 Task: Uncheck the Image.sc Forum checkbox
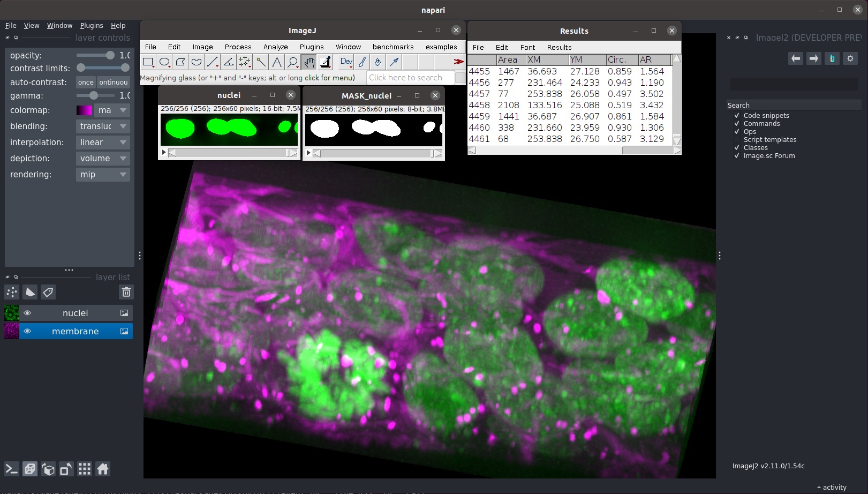coord(737,156)
